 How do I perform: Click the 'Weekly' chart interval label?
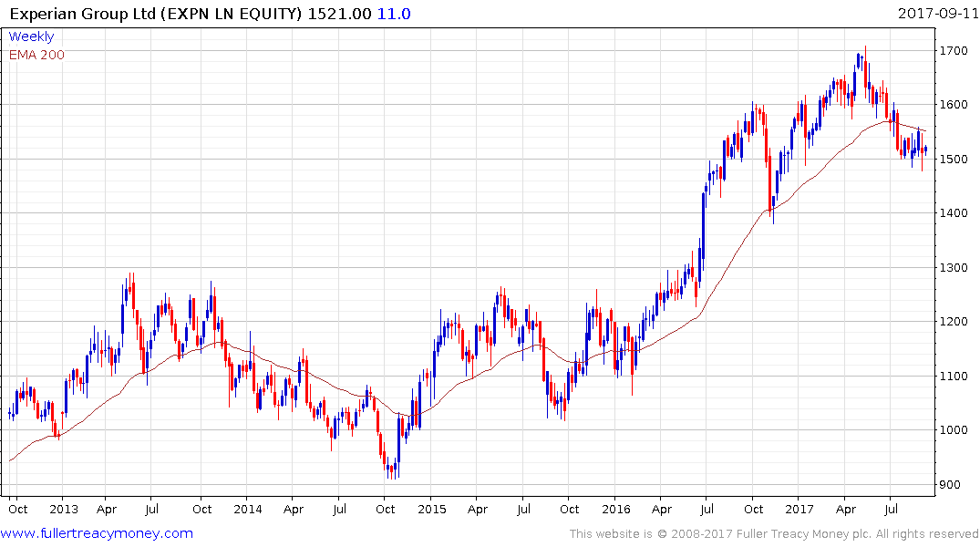(31, 36)
